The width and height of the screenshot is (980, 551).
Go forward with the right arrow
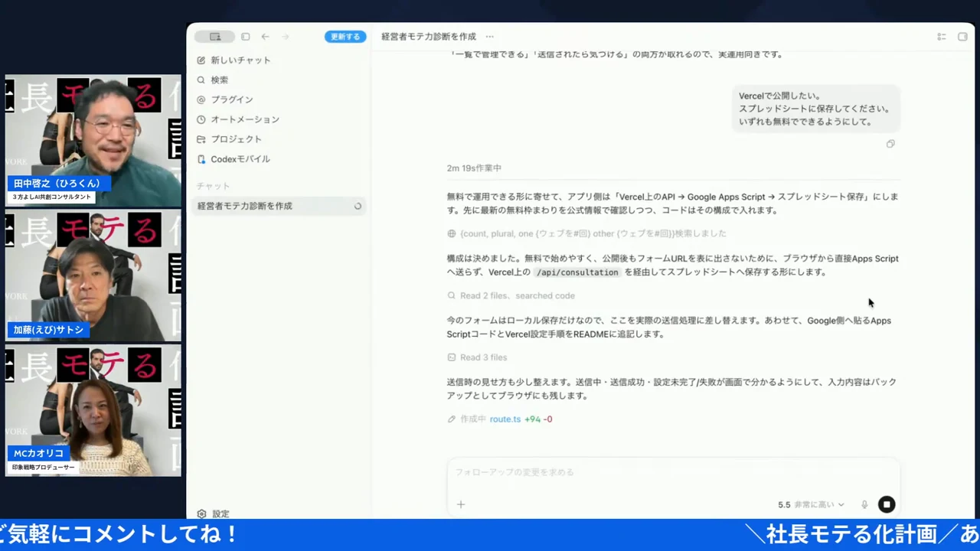(x=286, y=37)
